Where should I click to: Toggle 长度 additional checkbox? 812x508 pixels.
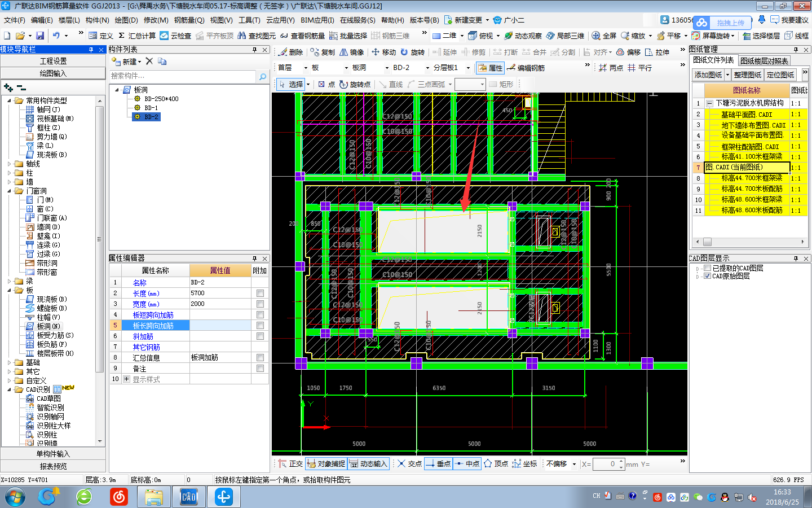pyautogui.click(x=260, y=294)
